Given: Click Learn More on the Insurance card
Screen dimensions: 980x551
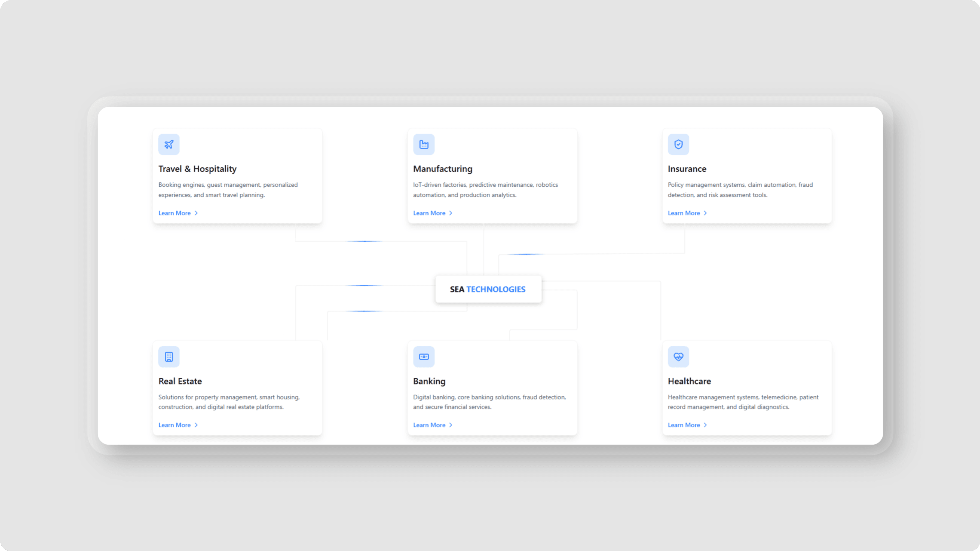Looking at the screenshot, I should click(684, 213).
